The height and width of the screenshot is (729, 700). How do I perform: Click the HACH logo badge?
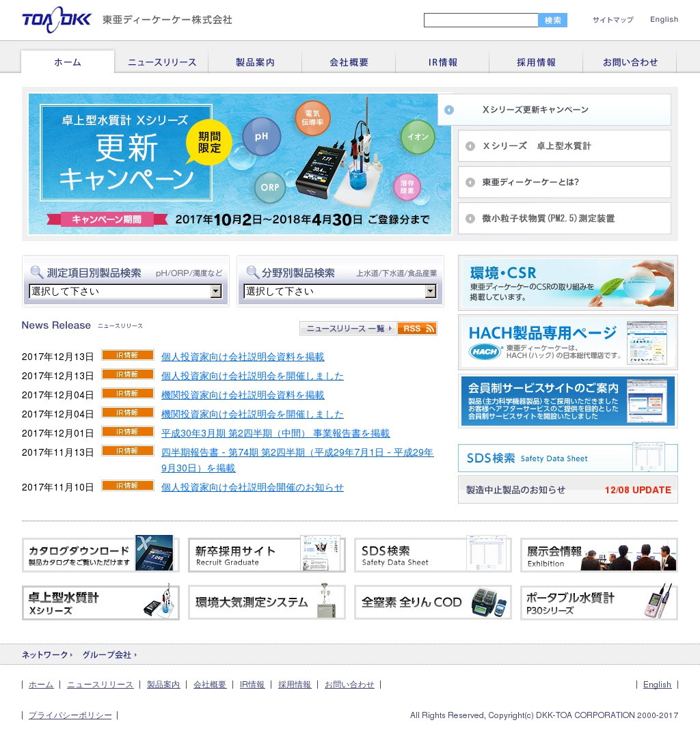485,352
